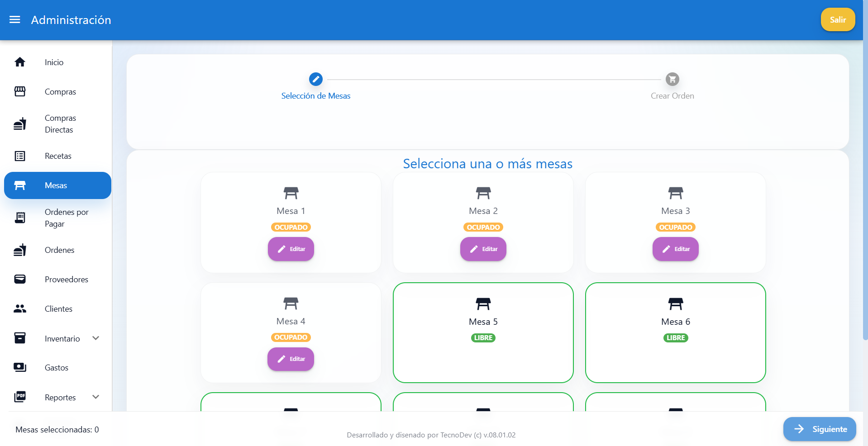Click the table icon on Mesa 2
Image resolution: width=868 pixels, height=446 pixels.
pos(483,193)
